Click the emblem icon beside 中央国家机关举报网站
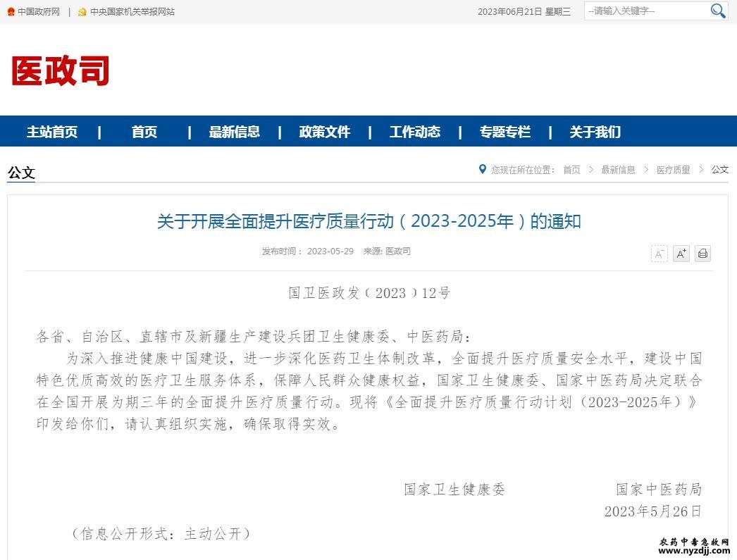 coord(82,12)
